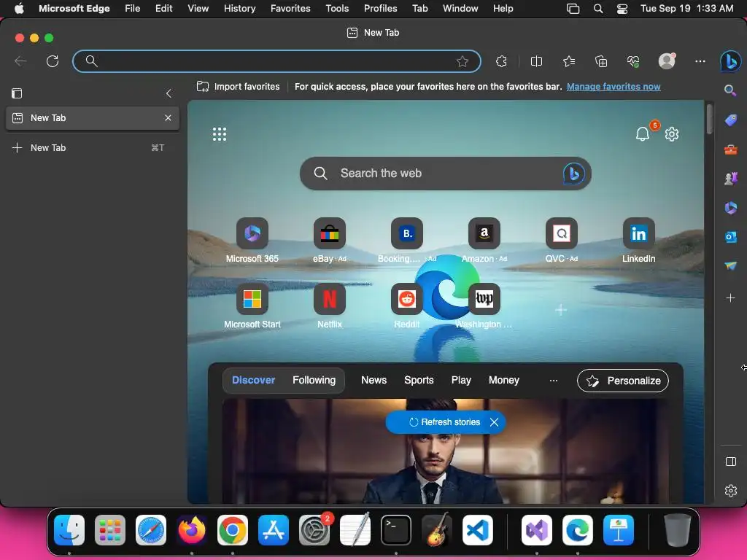747x560 pixels.
Task: Open the tab actions menu icon
Action: (17, 93)
